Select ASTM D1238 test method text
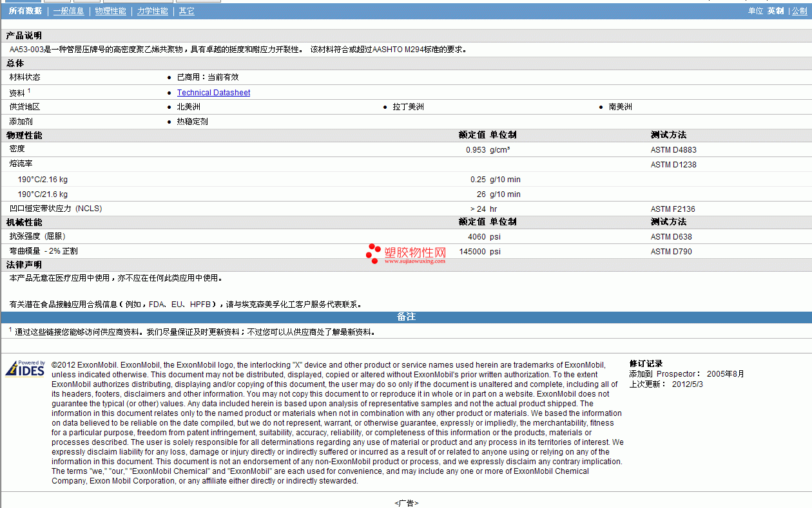The width and height of the screenshot is (812, 508). pos(673,165)
